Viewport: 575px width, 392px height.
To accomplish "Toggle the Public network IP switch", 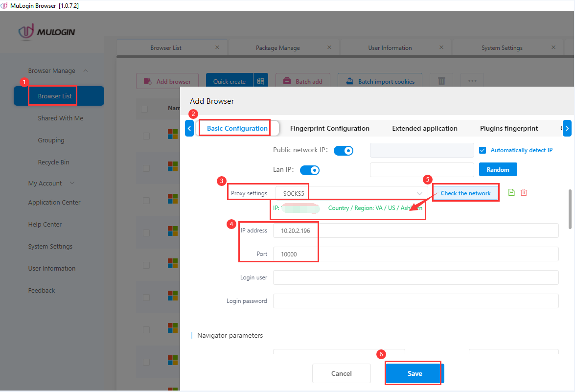I will (x=343, y=150).
